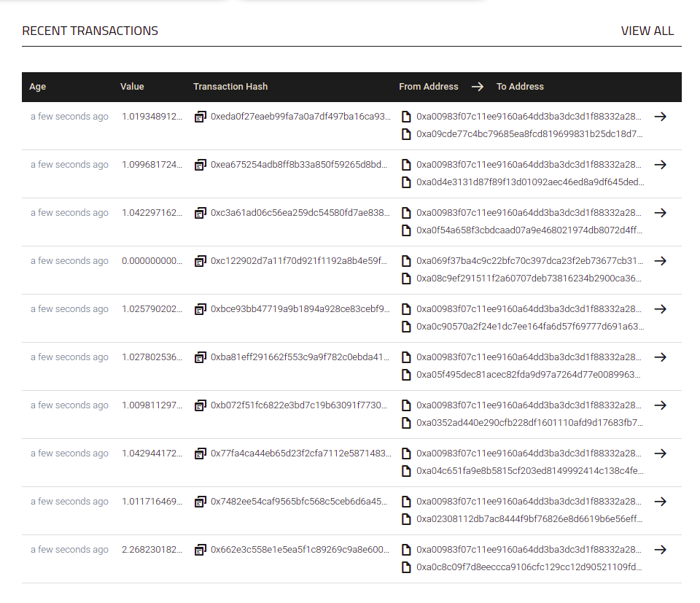Screen dimensions: 700x603
Task: Click the right arrow on the first transaction row
Action: (x=661, y=117)
